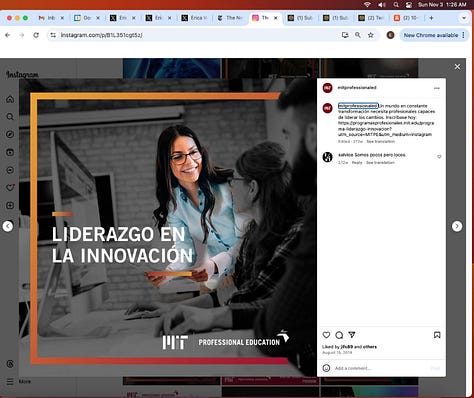The height and width of the screenshot is (398, 474).
Task: Switch to the '(2) 10' tab
Action: click(x=407, y=18)
